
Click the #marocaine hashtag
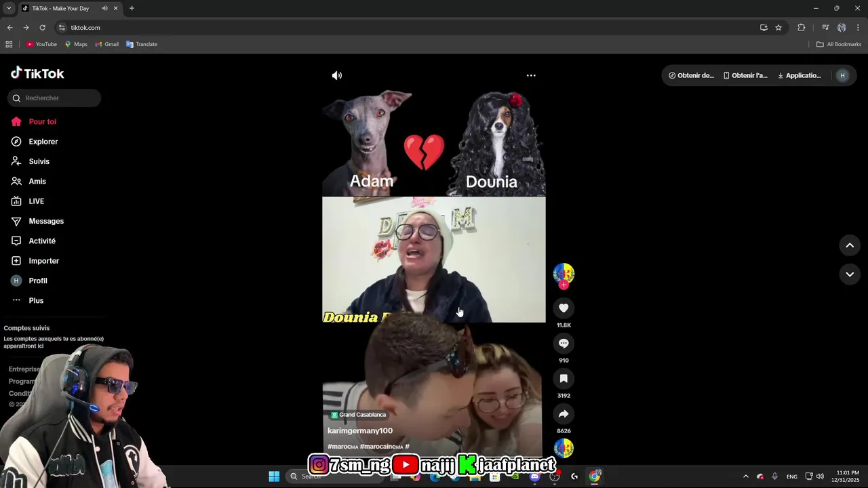(381, 447)
